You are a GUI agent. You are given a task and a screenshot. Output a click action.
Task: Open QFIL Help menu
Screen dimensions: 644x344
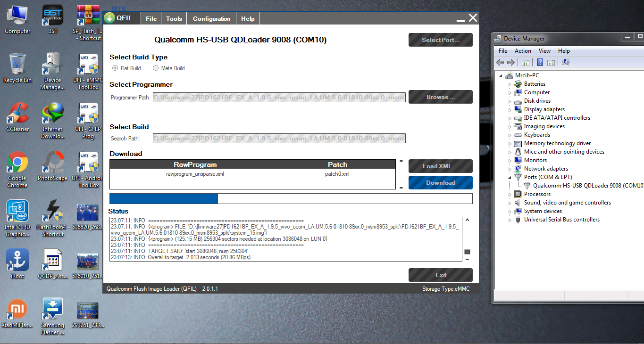(248, 19)
